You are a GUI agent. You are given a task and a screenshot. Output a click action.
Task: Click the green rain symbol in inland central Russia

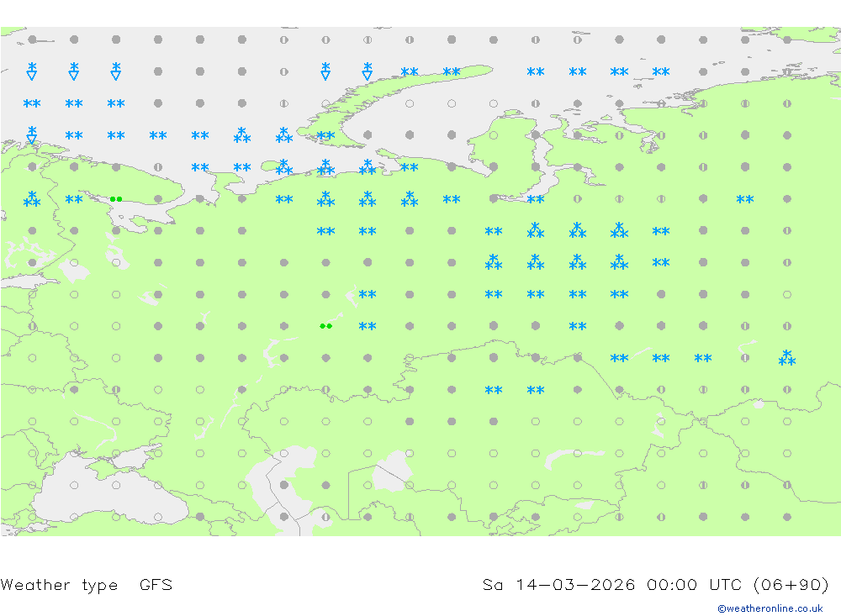coord(325,326)
